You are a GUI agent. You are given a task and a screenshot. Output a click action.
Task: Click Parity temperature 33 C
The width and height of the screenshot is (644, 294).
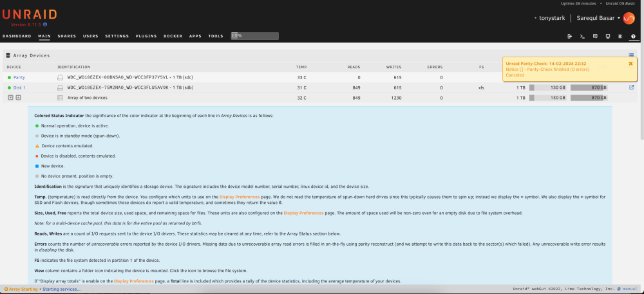301,77
